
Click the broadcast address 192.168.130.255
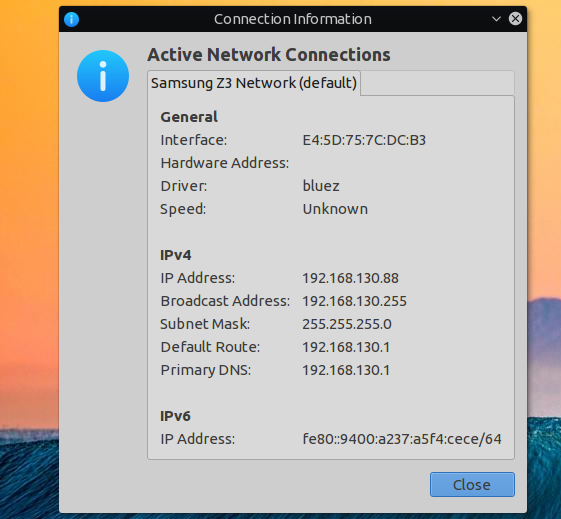pyautogui.click(x=355, y=301)
